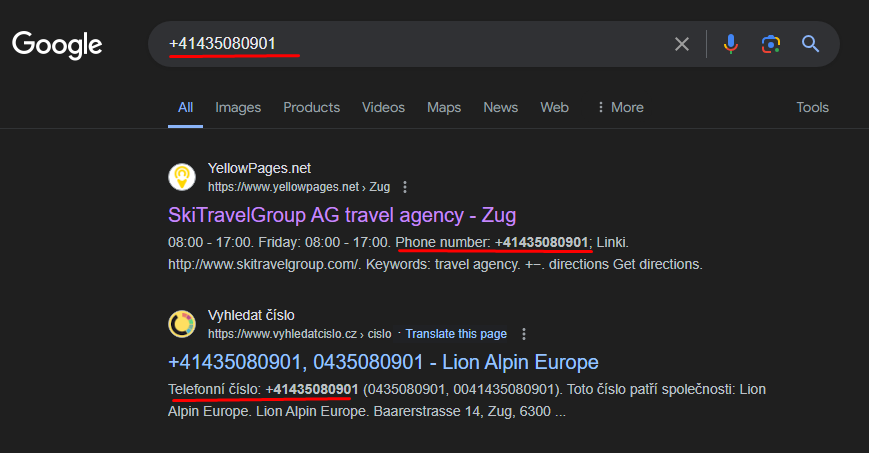Viewport: 869px width, 453px height.
Task: Click the Vyhledat číslo site favicon
Action: pos(182,324)
